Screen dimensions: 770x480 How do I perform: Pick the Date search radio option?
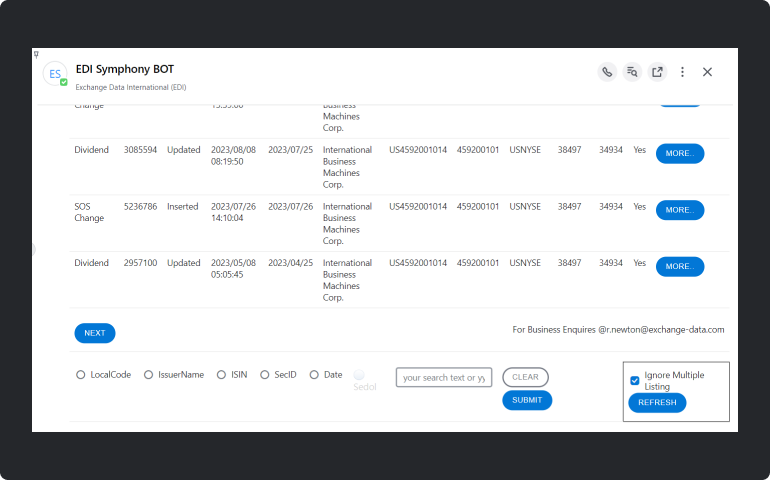pyautogui.click(x=314, y=375)
